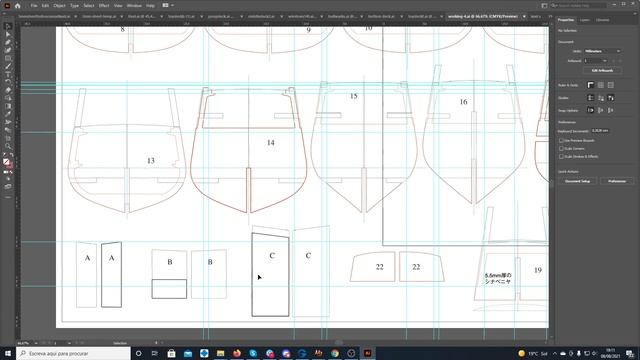Screen dimensions: 640x360
Task: Open the Edit Toolbar three-dots button
Action: [x=8, y=197]
